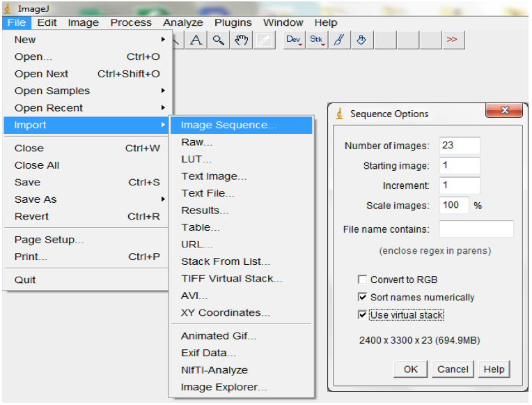Screen dimensions: 532x405
Task: Choose NIfTI-Analyze import option
Action: tap(241, 370)
